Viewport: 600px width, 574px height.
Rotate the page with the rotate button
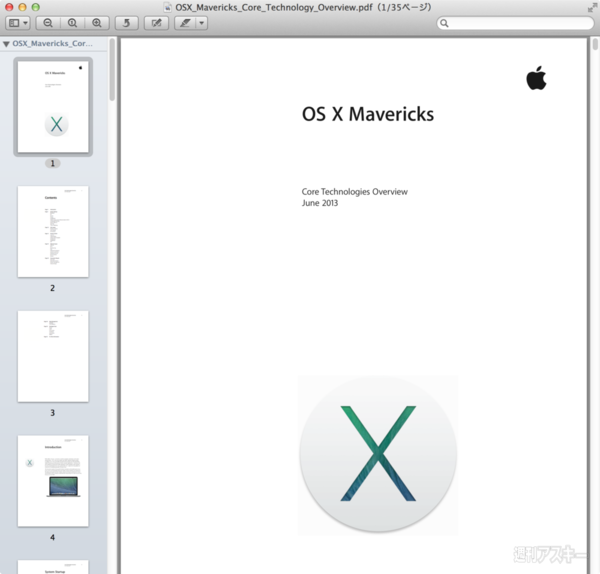(x=127, y=23)
